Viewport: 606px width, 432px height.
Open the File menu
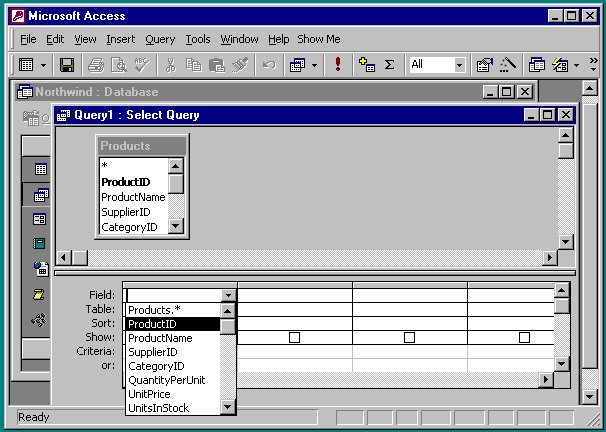click(x=28, y=39)
